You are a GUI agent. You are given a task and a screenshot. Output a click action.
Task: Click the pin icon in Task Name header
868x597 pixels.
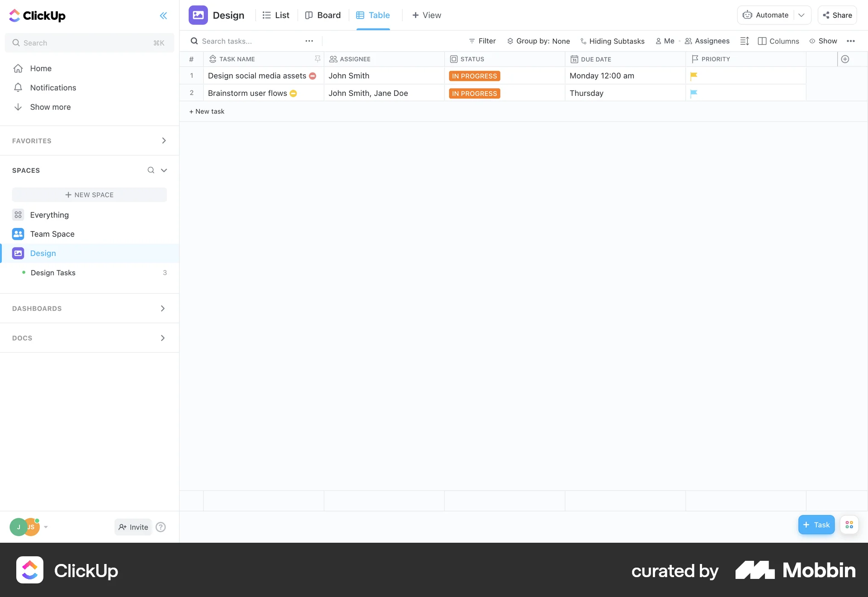click(x=317, y=59)
